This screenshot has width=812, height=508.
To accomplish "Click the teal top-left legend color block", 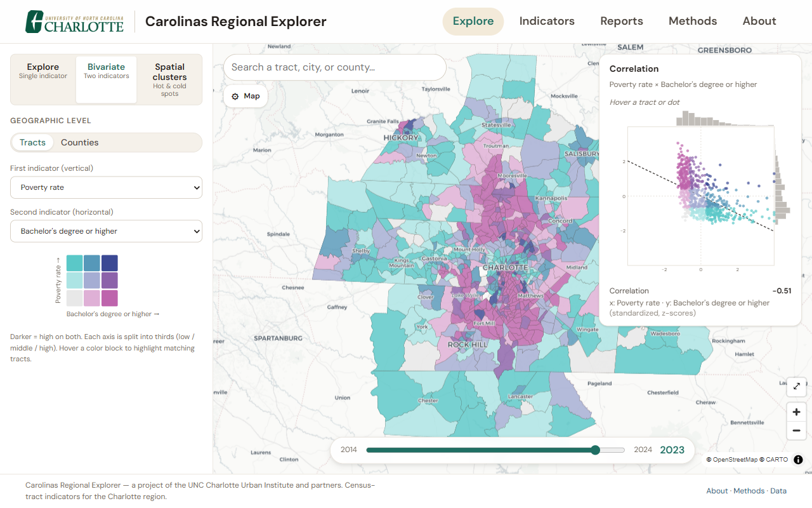I will pyautogui.click(x=75, y=263).
